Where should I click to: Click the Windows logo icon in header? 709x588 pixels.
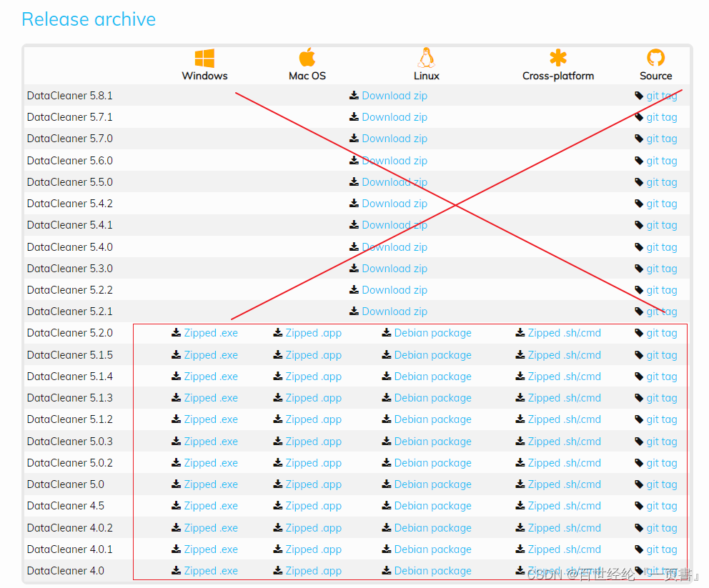click(x=204, y=59)
